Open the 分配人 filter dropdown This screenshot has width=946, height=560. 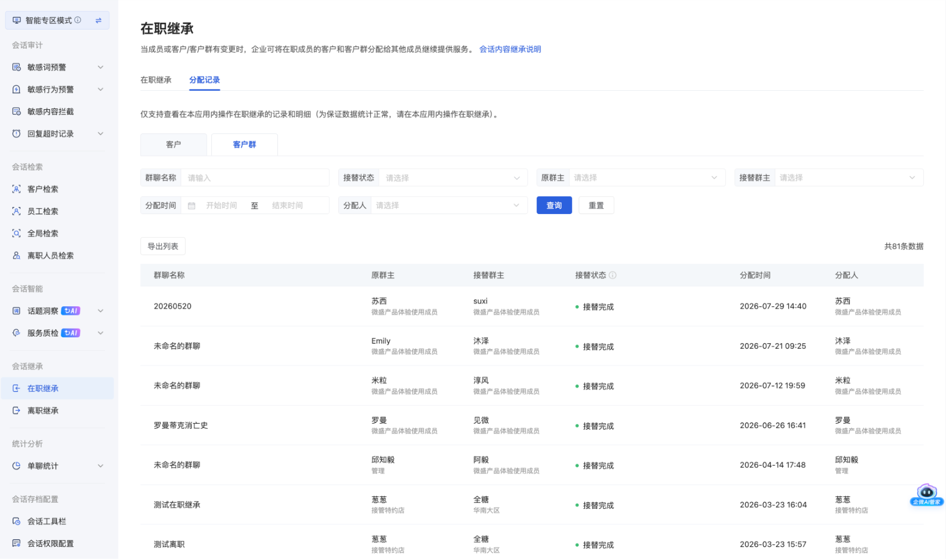click(x=449, y=205)
